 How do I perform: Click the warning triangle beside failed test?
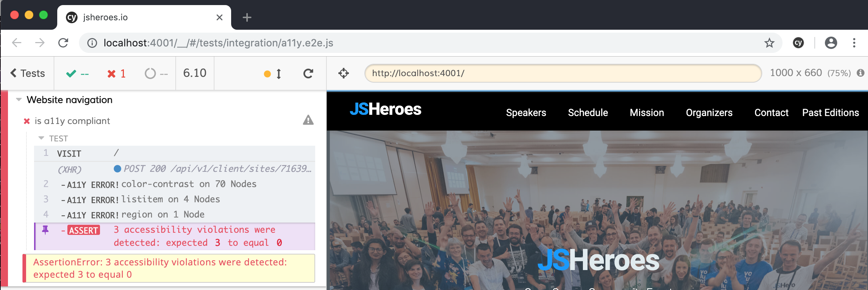pos(308,120)
